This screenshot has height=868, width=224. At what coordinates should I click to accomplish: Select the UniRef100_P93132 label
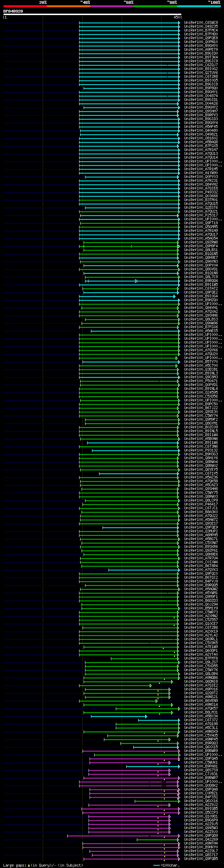[201, 450]
